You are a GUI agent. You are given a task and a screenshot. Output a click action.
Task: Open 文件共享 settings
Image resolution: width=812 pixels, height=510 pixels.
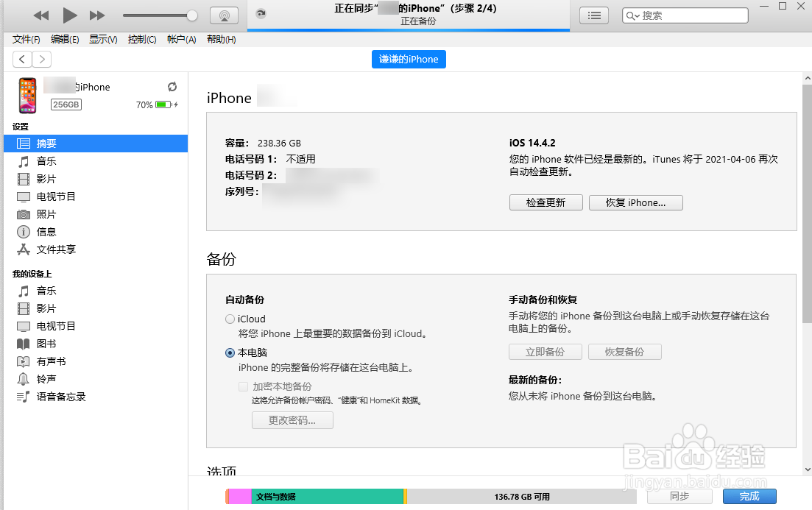click(x=96, y=249)
